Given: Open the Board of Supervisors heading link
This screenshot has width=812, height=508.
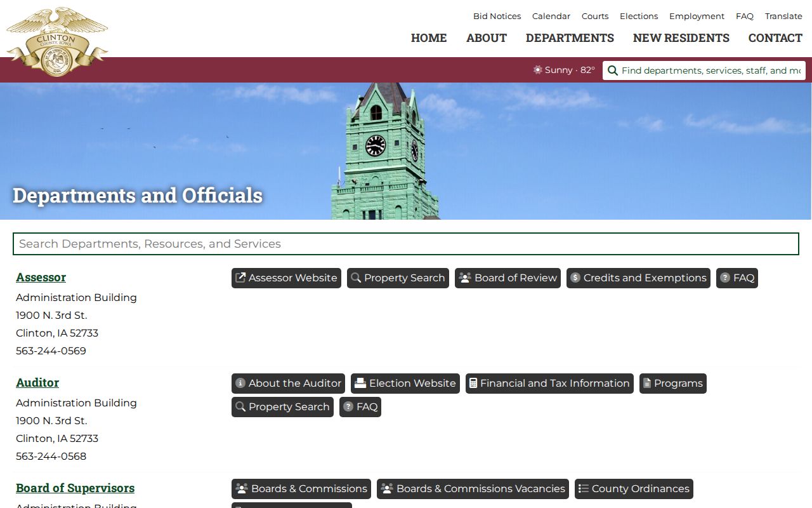Looking at the screenshot, I should [x=75, y=488].
